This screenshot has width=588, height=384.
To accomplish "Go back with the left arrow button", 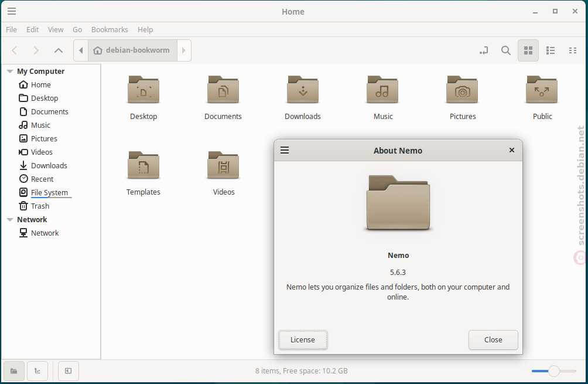I will (15, 50).
